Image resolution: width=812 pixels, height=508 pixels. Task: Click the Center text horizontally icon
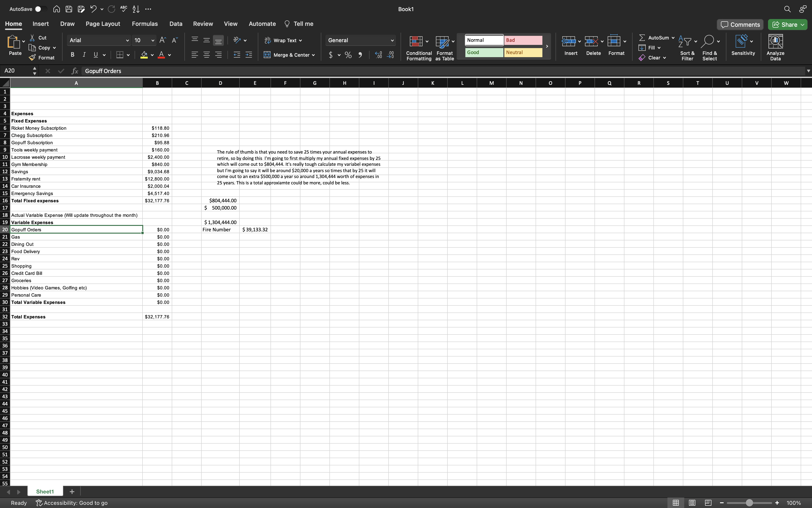(206, 55)
